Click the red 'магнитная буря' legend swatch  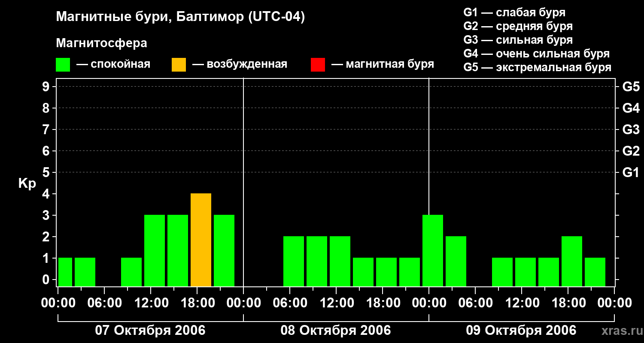pos(318,65)
